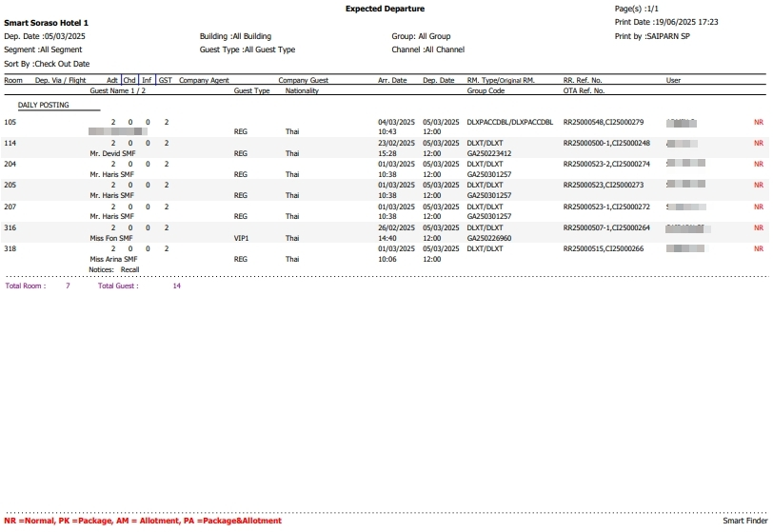Select room number 105 in the list
The image size is (773, 532).
point(10,122)
